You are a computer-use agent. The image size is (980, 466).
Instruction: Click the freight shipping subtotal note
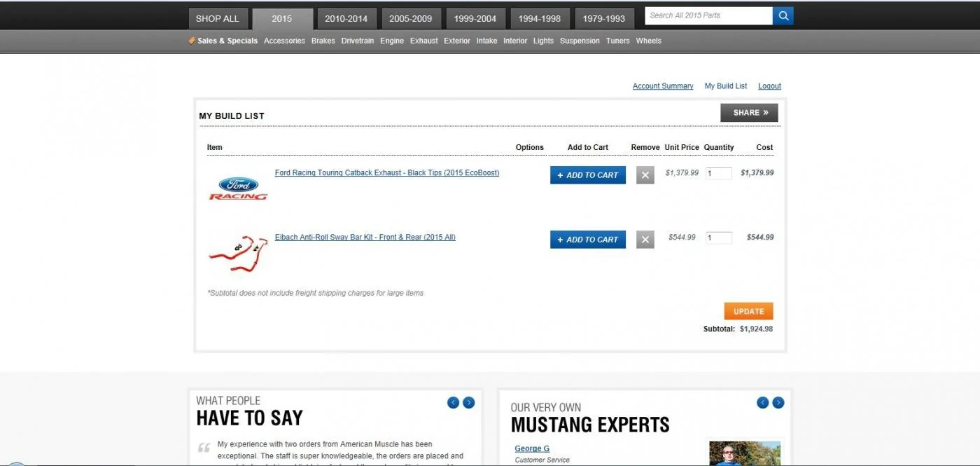pyautogui.click(x=316, y=293)
